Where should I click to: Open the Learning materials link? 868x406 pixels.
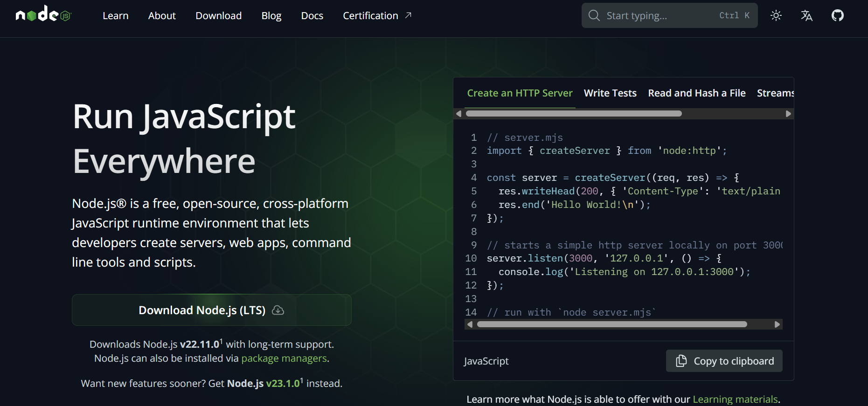(x=735, y=399)
